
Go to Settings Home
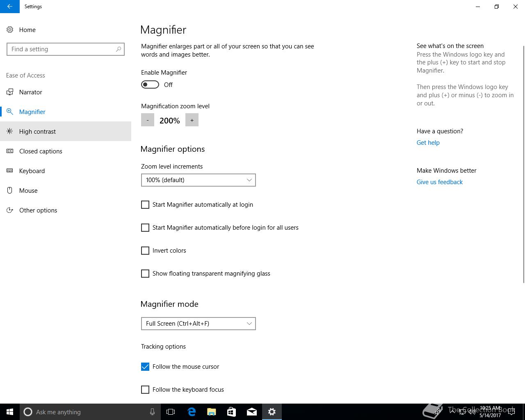click(x=66, y=30)
